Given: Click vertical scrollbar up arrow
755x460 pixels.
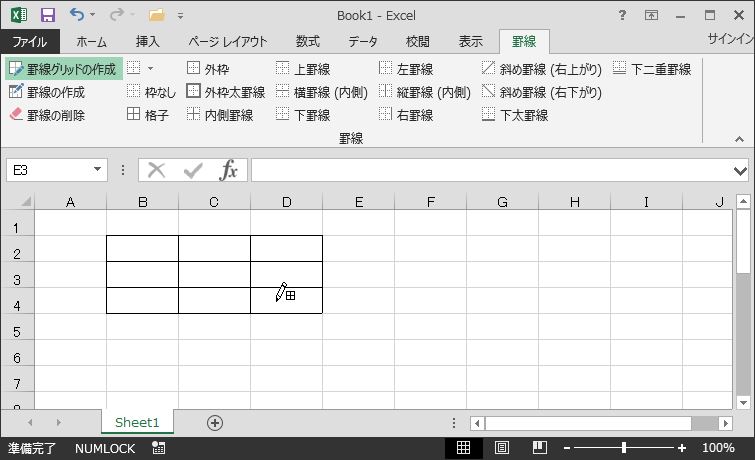Looking at the screenshot, I should pos(743,201).
